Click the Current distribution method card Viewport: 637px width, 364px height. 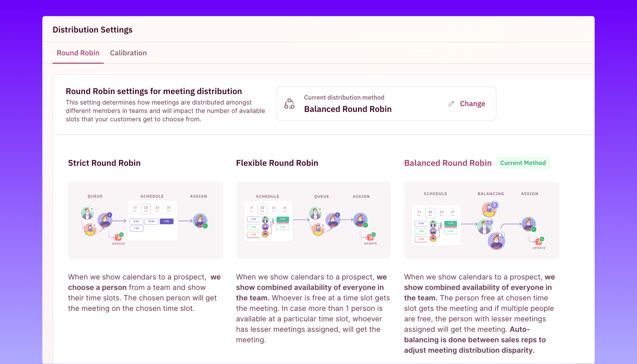[386, 104]
